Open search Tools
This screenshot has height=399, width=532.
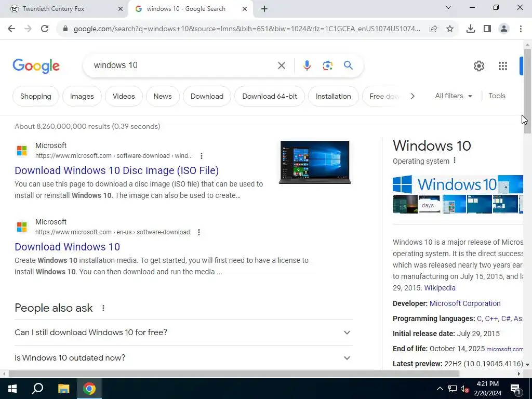click(497, 96)
